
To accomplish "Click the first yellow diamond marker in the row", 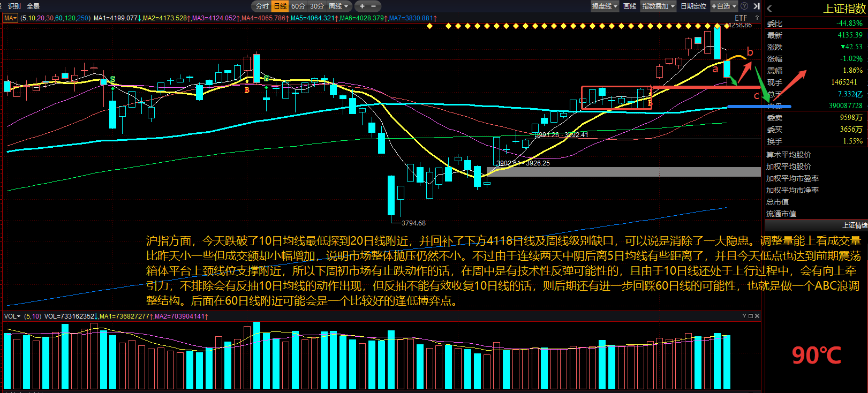I will click(x=429, y=26).
